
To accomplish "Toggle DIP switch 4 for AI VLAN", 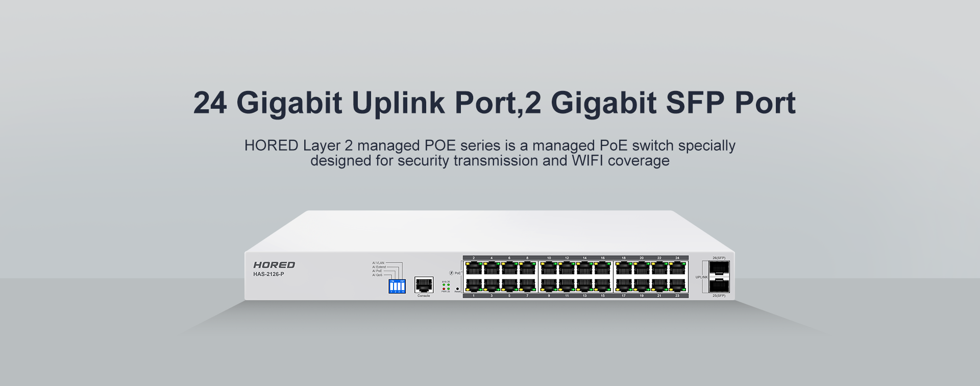I will [403, 286].
